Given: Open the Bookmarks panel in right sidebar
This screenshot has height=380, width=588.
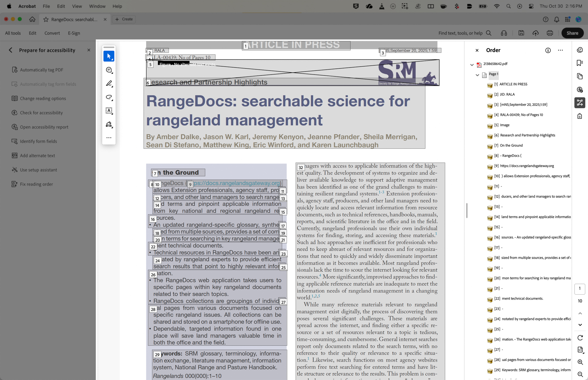Looking at the screenshot, I should 580,62.
